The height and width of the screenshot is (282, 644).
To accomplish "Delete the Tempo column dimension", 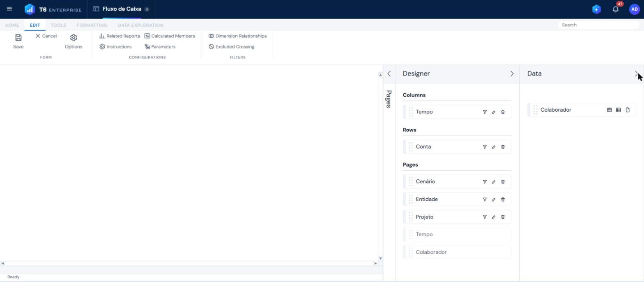I will pyautogui.click(x=503, y=112).
